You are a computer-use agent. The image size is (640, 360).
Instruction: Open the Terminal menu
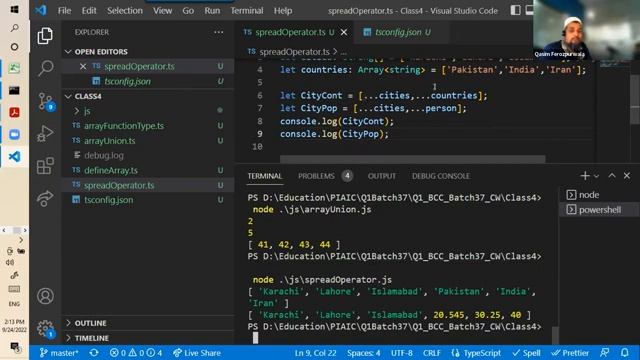pos(247,11)
